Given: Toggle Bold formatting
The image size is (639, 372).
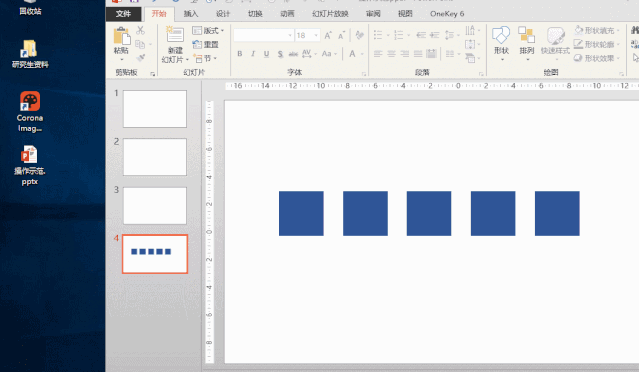Looking at the screenshot, I should tap(240, 54).
